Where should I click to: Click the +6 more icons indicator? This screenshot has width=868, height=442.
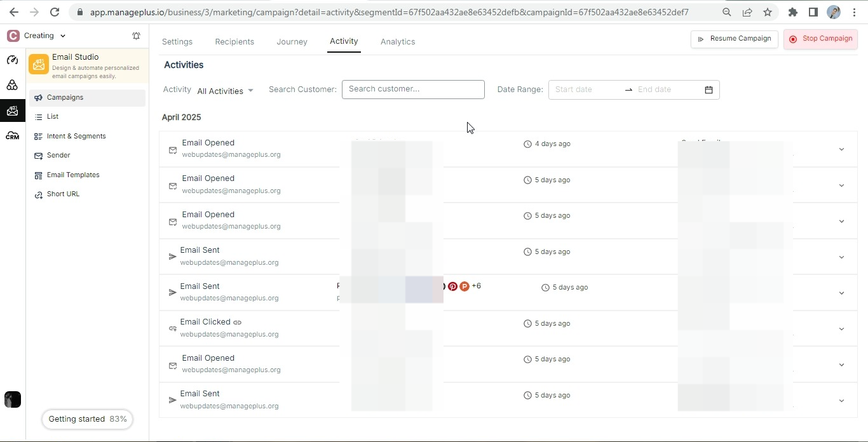[477, 286]
